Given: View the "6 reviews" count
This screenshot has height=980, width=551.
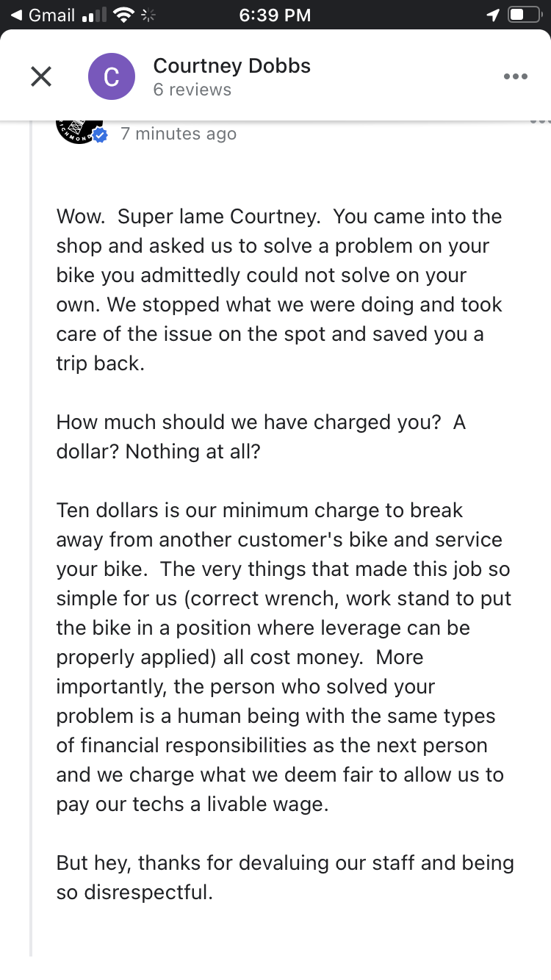Looking at the screenshot, I should 192,90.
